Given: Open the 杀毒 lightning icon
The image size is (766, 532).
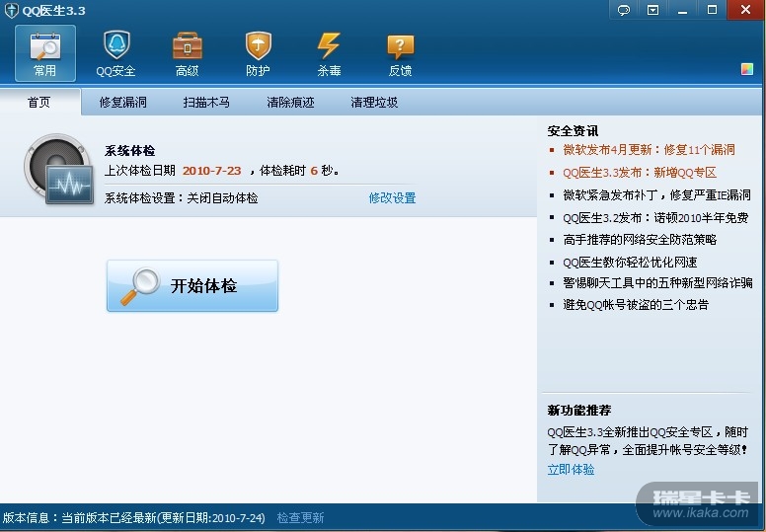Looking at the screenshot, I should 329,53.
